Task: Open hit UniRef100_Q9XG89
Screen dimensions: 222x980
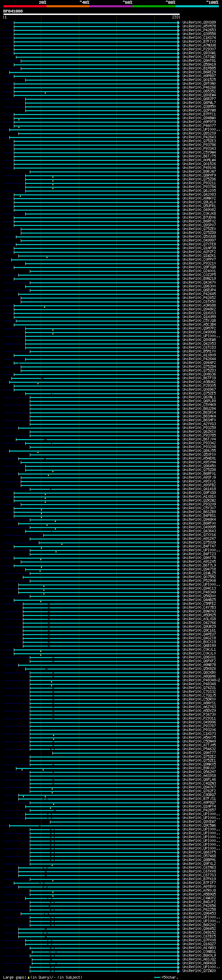Action: (199, 23)
